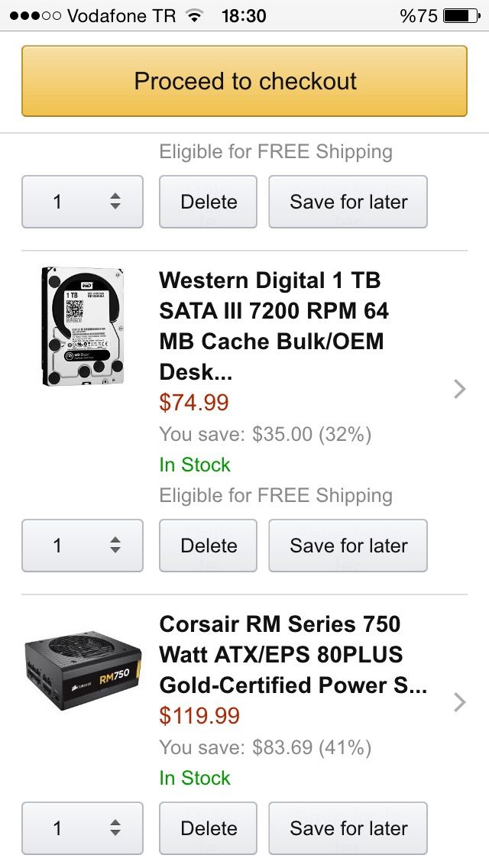Save the top cart item for later
The width and height of the screenshot is (489, 868).
[348, 202]
